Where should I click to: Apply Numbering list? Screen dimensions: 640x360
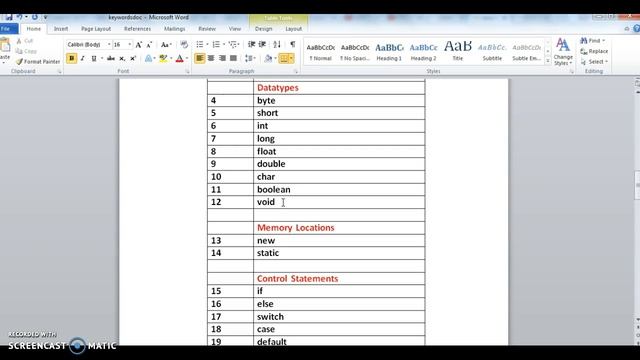pos(216,44)
